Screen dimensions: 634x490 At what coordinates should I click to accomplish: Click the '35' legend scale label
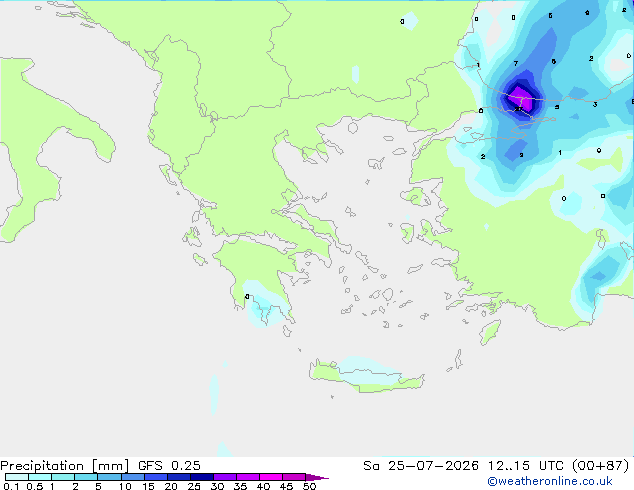click(x=240, y=486)
